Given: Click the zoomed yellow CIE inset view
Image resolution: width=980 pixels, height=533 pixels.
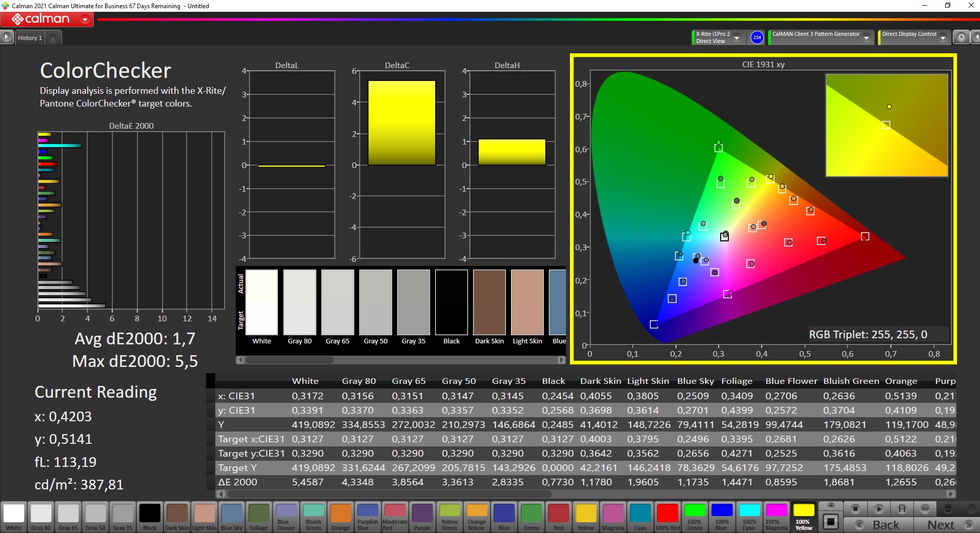Looking at the screenshot, I should pyautogui.click(x=887, y=125).
